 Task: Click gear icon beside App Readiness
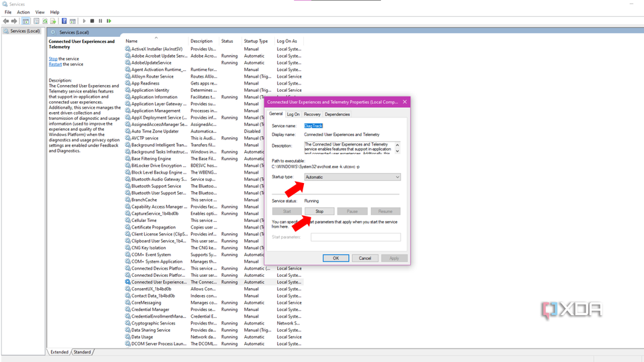pyautogui.click(x=127, y=83)
